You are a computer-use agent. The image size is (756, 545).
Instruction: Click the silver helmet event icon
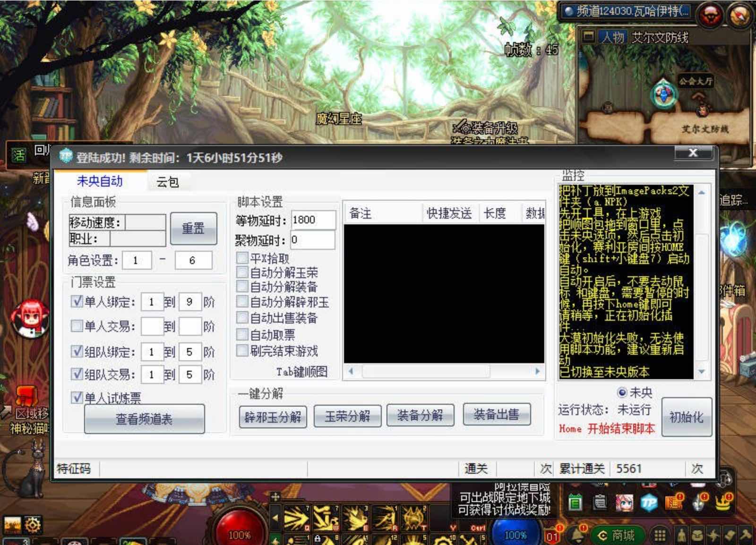pos(698,502)
